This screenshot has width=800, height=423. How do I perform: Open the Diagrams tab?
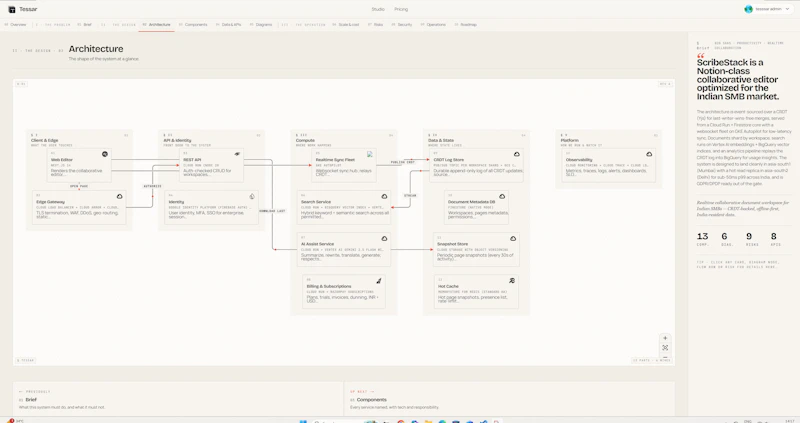(261, 24)
